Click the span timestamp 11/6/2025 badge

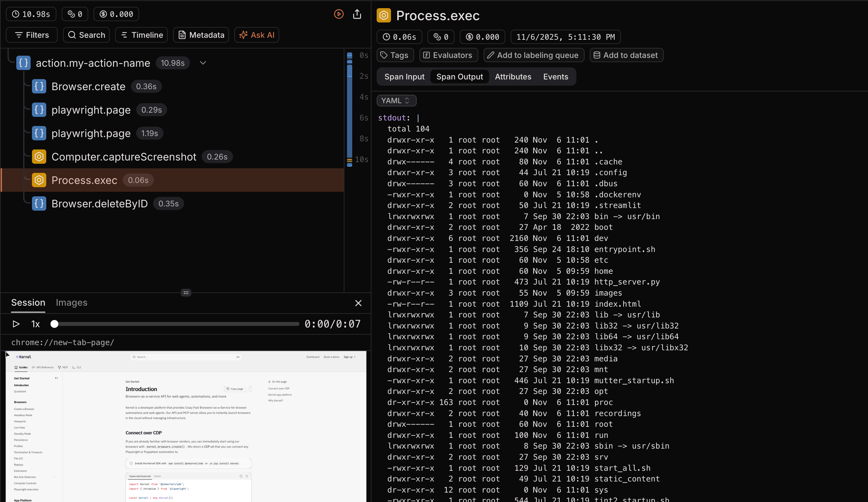point(565,37)
